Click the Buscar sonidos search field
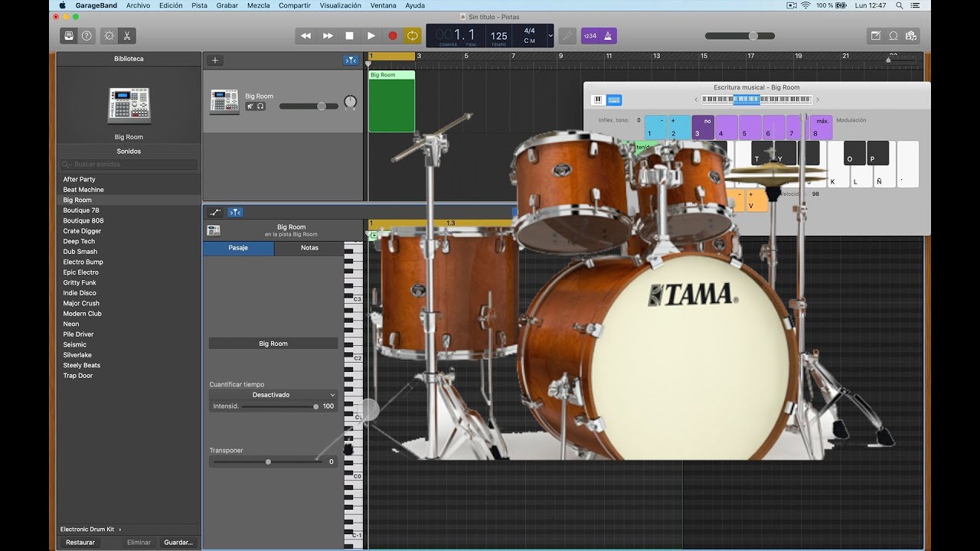 pos(129,165)
